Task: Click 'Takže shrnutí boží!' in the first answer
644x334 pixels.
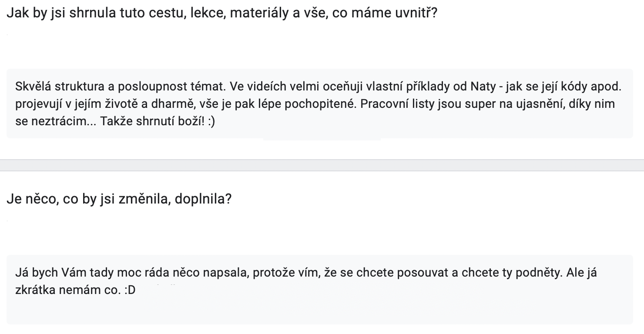Action: click(152, 122)
